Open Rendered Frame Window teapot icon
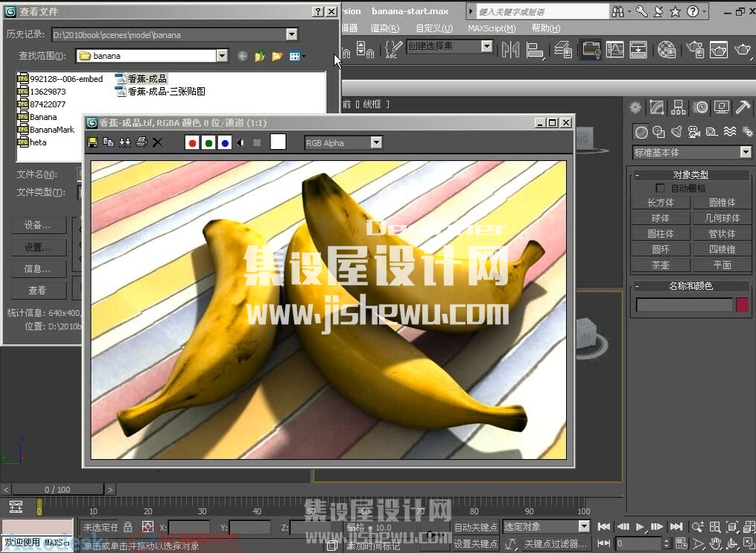Image resolution: width=756 pixels, height=553 pixels. point(719,49)
